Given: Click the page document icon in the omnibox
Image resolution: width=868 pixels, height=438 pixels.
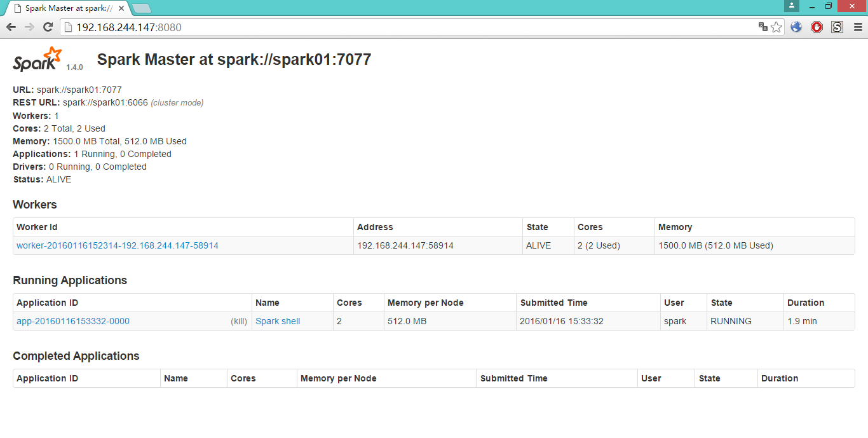Looking at the screenshot, I should point(67,27).
